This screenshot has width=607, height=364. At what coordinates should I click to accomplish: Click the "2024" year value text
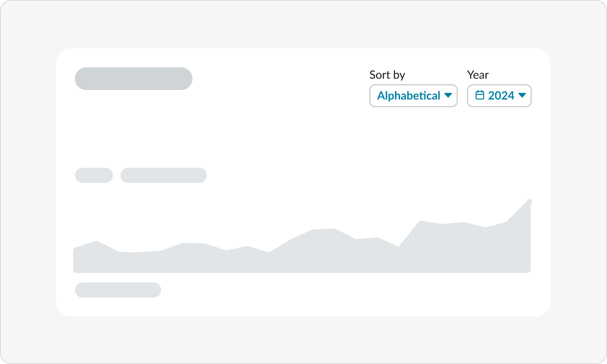[x=501, y=96]
